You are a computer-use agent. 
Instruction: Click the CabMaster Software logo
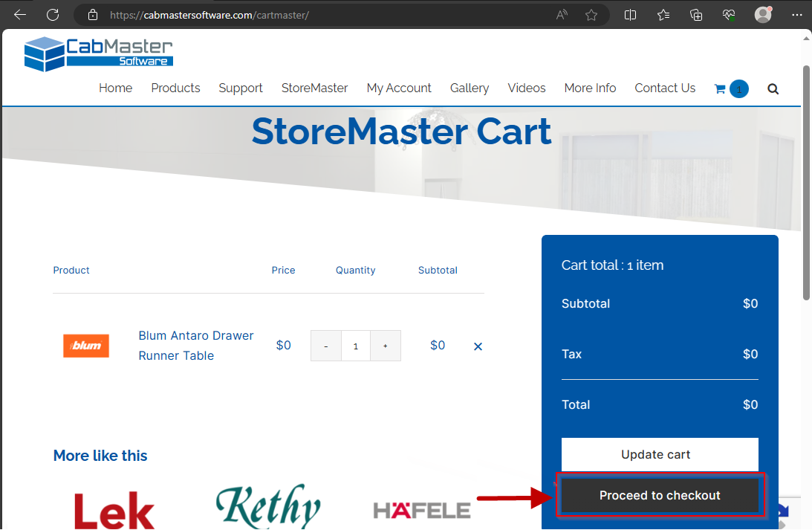point(98,54)
